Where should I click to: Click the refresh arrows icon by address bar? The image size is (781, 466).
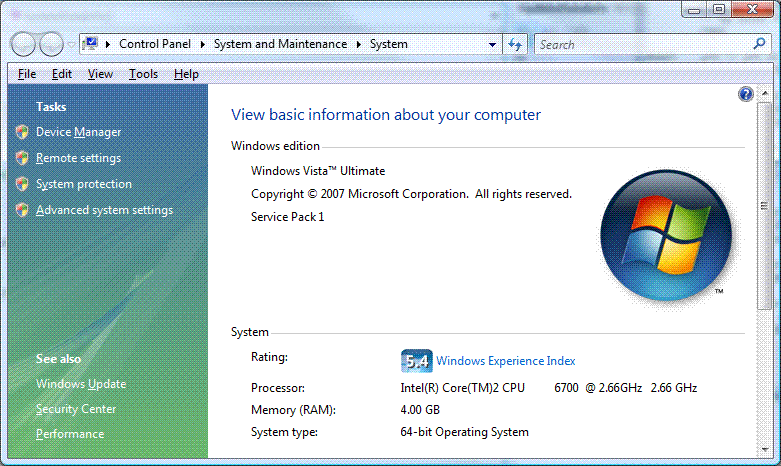(515, 44)
